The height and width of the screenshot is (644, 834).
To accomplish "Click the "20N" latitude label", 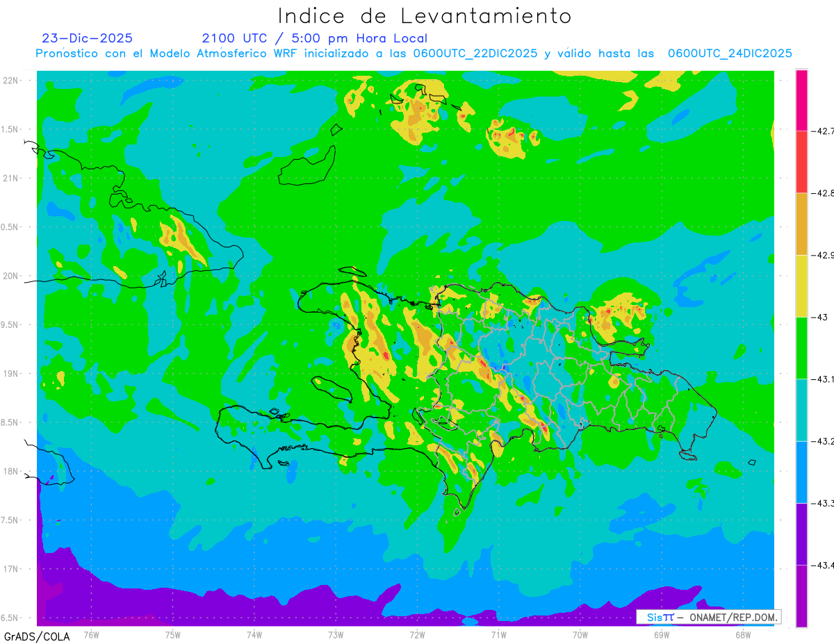I will point(12,276).
